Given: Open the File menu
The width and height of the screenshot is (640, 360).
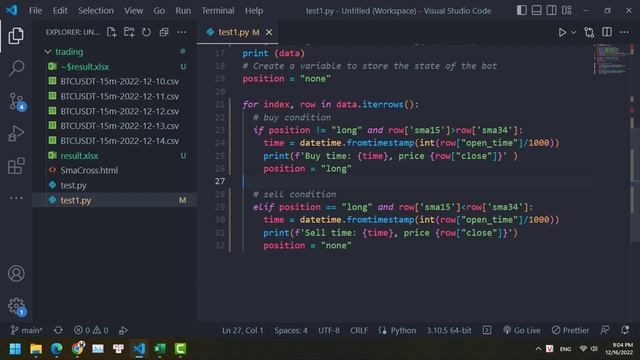Looking at the screenshot, I should (36, 11).
